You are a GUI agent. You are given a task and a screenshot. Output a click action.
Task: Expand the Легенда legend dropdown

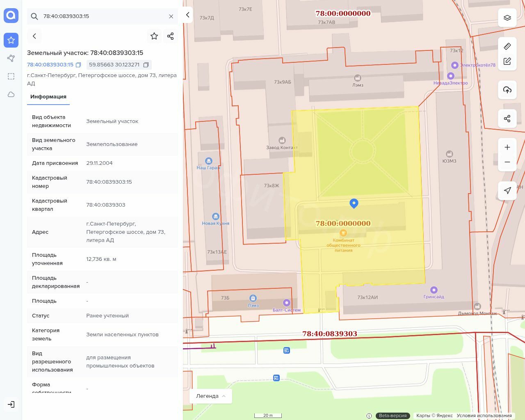click(x=211, y=396)
